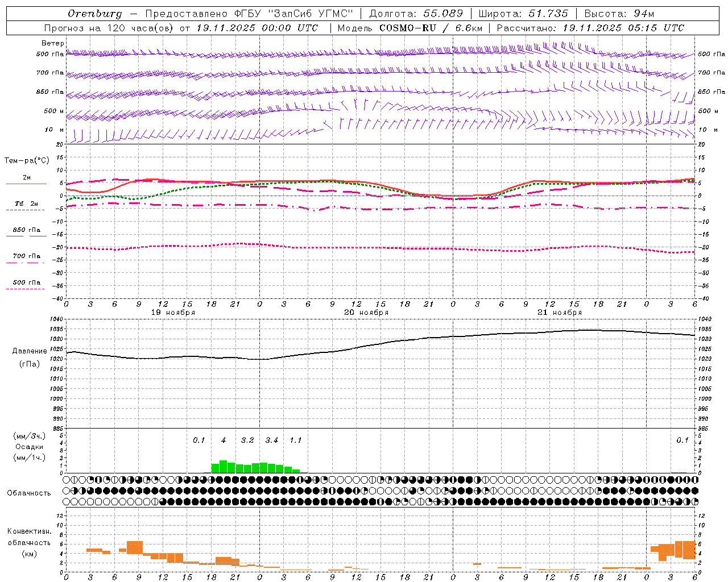Select the 3-hour precipitation total "4"
Viewport: 728px width, 582px height.
pyautogui.click(x=224, y=440)
